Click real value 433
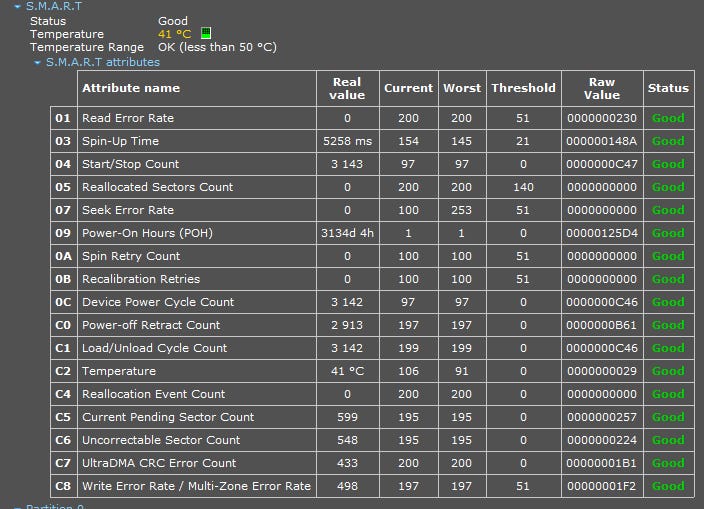The image size is (704, 509). tap(348, 463)
